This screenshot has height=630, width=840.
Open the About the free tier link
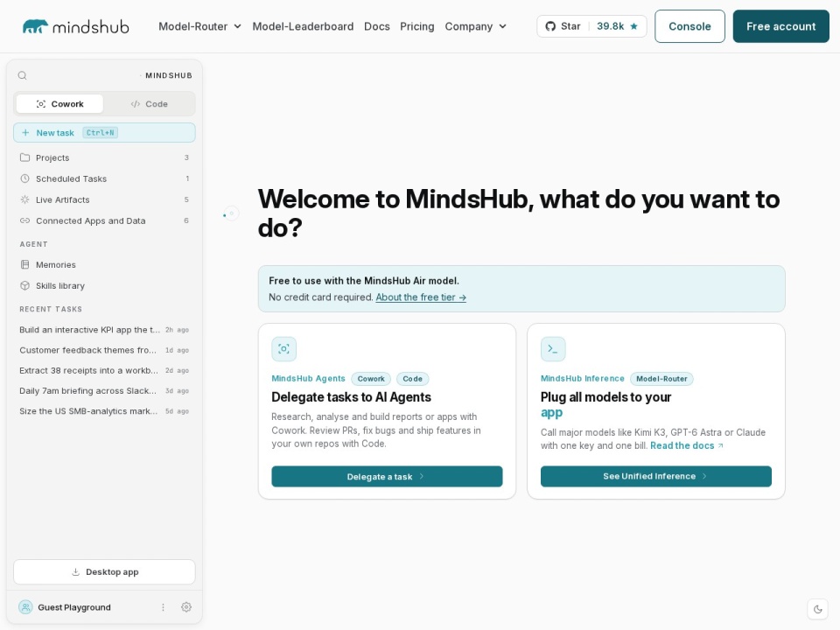click(421, 297)
